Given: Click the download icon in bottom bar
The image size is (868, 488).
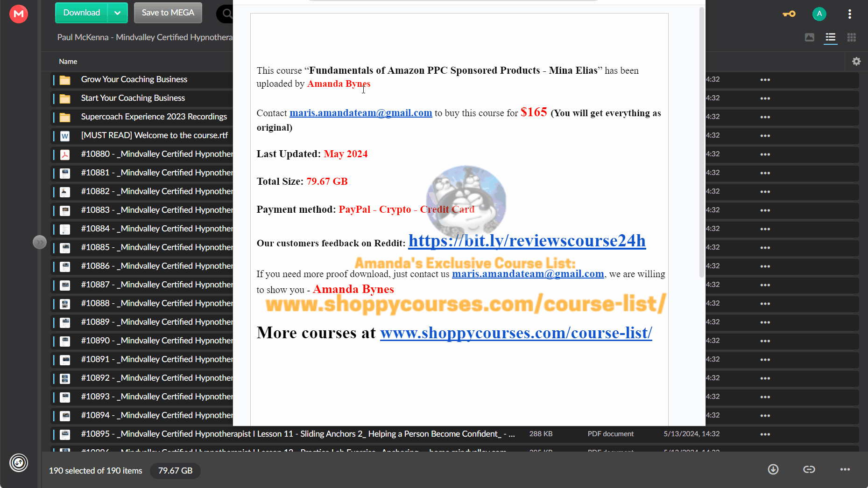Looking at the screenshot, I should pos(773,469).
